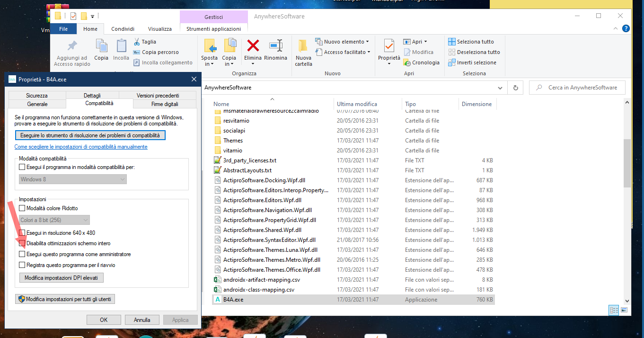This screenshot has width=644, height=338.
Task: Run the compatibility troubleshooter button
Action: [x=90, y=135]
